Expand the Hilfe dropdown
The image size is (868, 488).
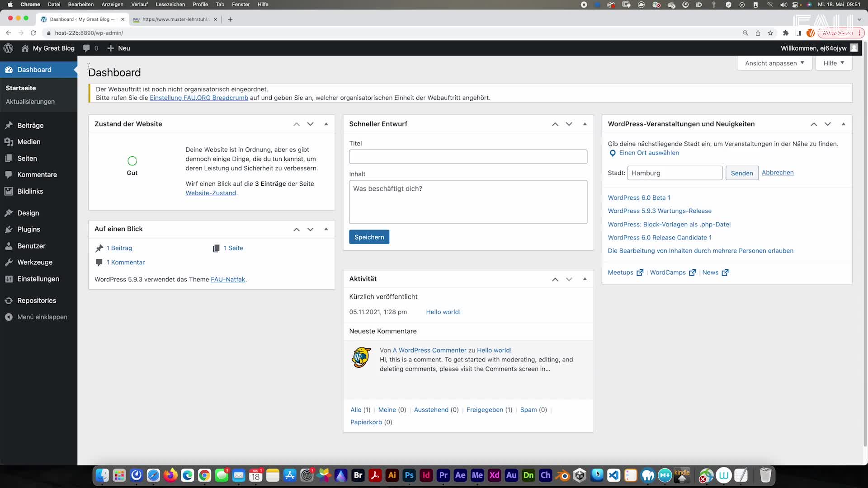(833, 63)
